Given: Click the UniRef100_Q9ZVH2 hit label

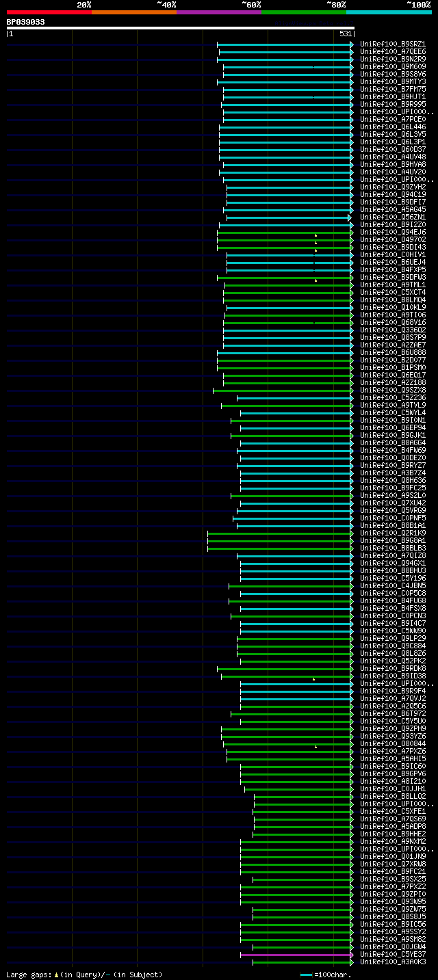Looking at the screenshot, I should pos(393,187).
